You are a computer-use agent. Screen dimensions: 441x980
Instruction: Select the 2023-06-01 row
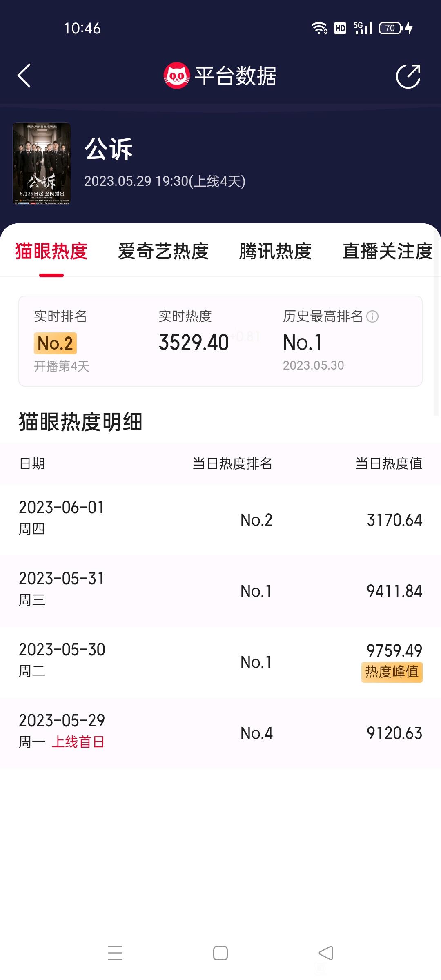pos(220,519)
